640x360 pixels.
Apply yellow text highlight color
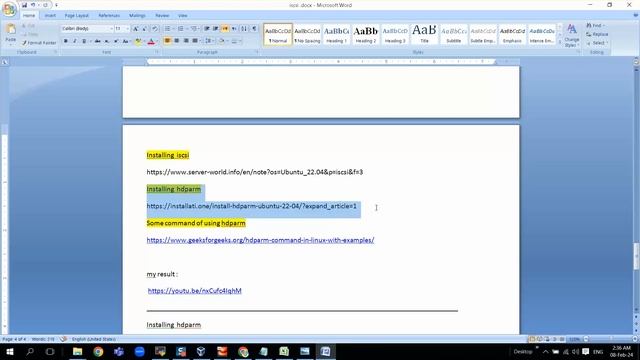138,41
